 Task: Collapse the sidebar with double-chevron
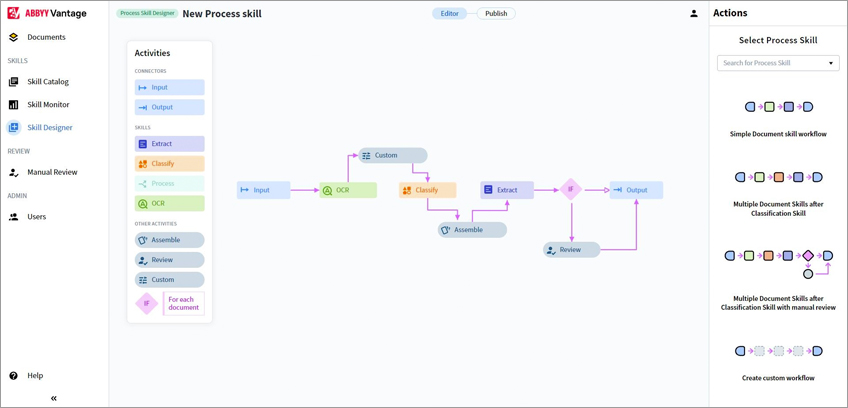coord(54,398)
